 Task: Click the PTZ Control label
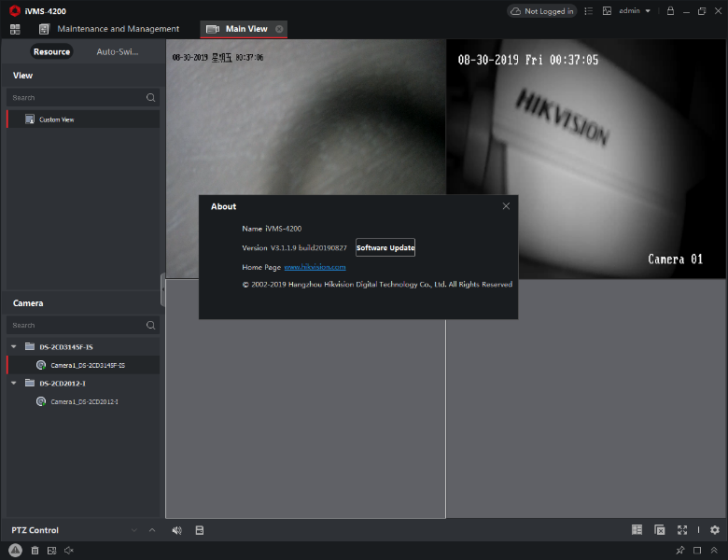tap(35, 530)
